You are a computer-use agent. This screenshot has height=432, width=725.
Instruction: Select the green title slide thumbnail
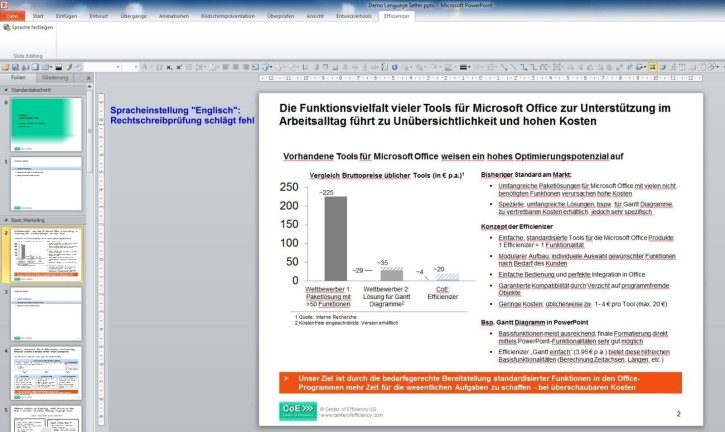pos(46,124)
